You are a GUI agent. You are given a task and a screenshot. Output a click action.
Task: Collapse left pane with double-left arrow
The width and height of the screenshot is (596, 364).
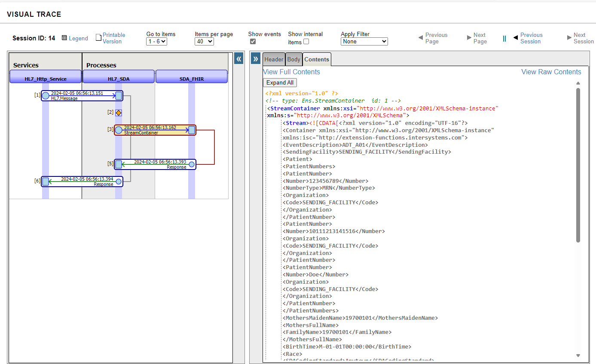tap(239, 59)
